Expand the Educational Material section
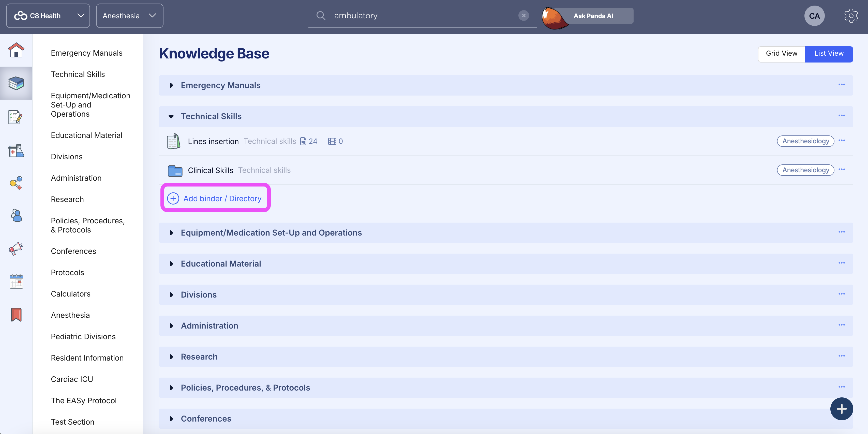This screenshot has height=434, width=868. click(x=171, y=264)
